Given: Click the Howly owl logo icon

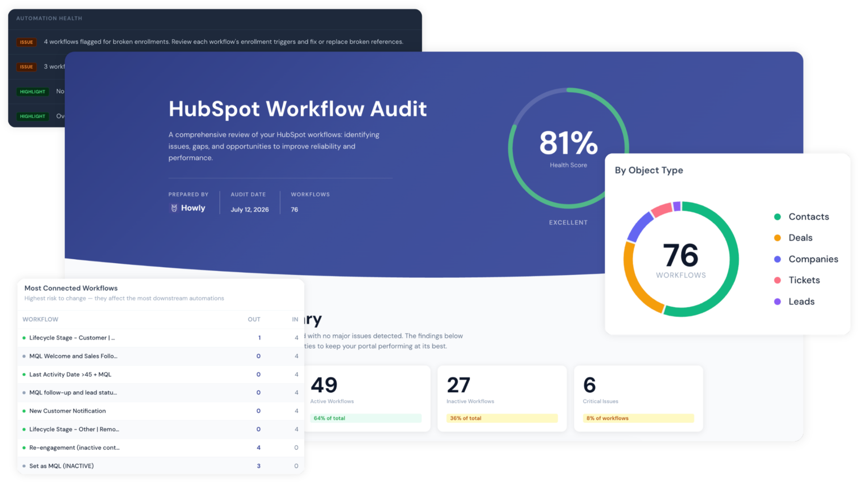Looking at the screenshot, I should 174,208.
